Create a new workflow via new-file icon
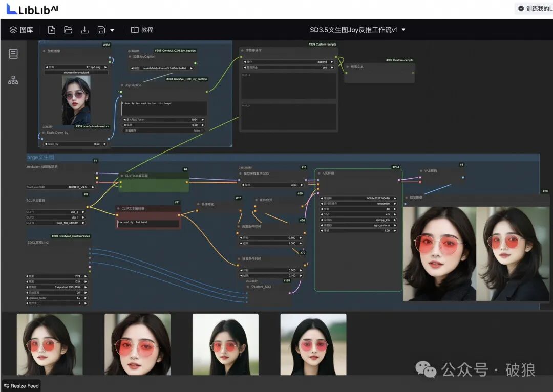 pos(51,30)
